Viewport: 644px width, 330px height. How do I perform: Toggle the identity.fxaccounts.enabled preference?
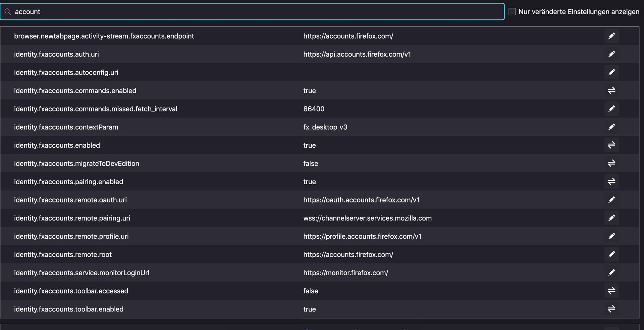pos(611,145)
